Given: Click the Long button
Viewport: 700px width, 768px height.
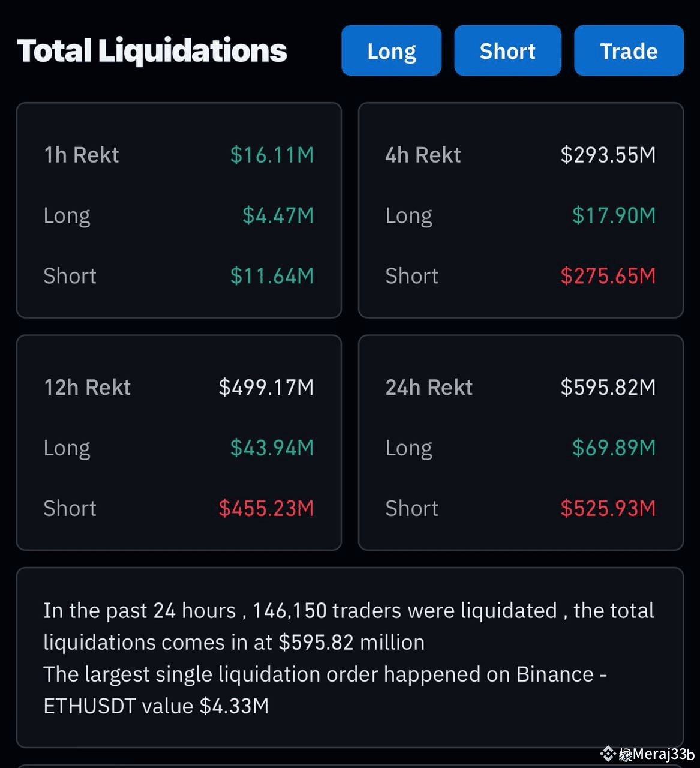Looking at the screenshot, I should (x=391, y=50).
